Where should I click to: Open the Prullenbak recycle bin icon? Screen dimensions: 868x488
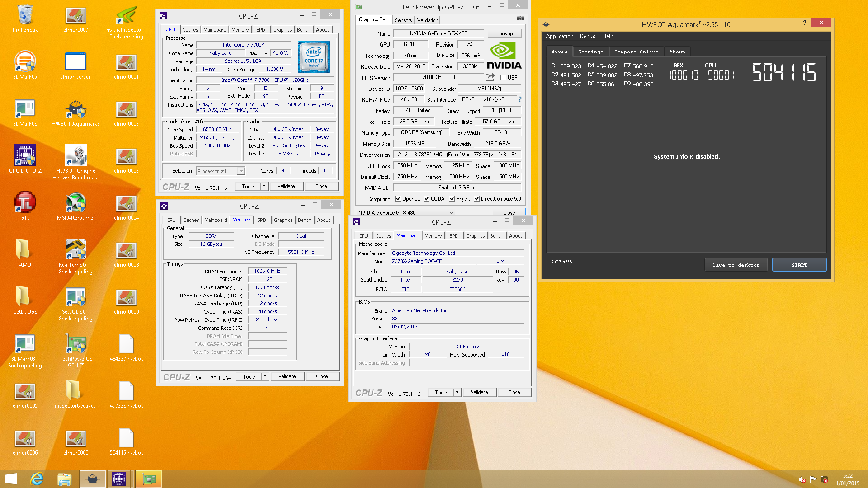[x=25, y=19]
